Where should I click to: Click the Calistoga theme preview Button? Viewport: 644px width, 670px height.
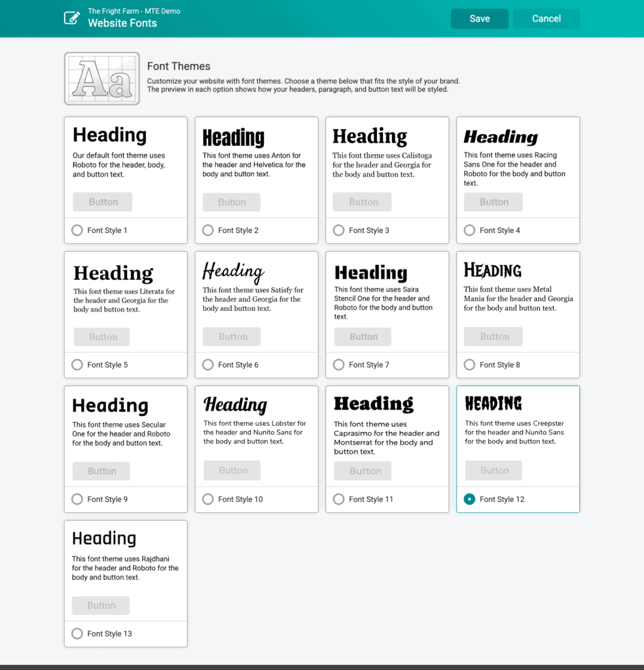[363, 202]
